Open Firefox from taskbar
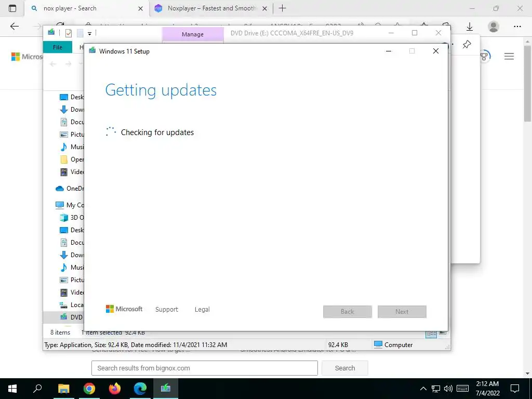Viewport: 532px width, 399px height. (114, 389)
